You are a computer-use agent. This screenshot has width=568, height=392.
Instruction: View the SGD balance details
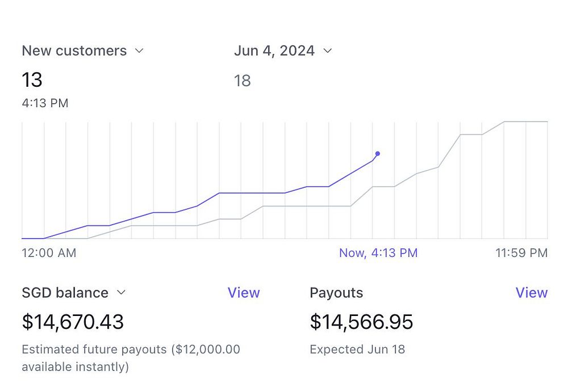244,293
